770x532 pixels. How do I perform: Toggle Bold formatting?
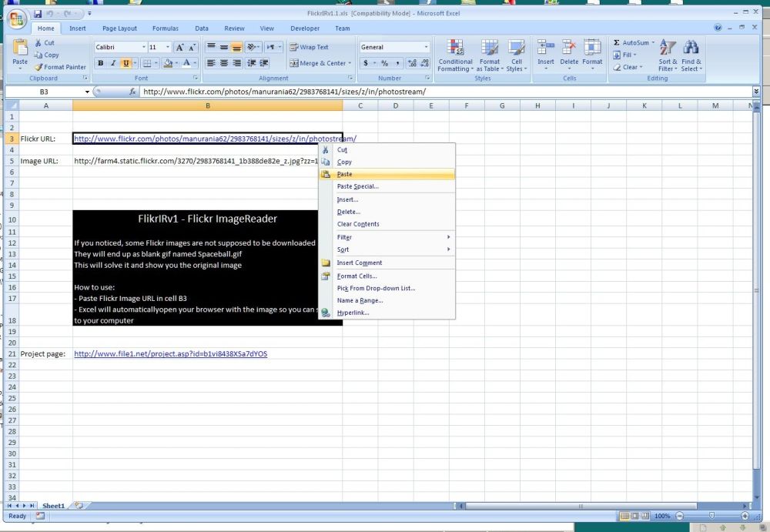tap(101, 63)
